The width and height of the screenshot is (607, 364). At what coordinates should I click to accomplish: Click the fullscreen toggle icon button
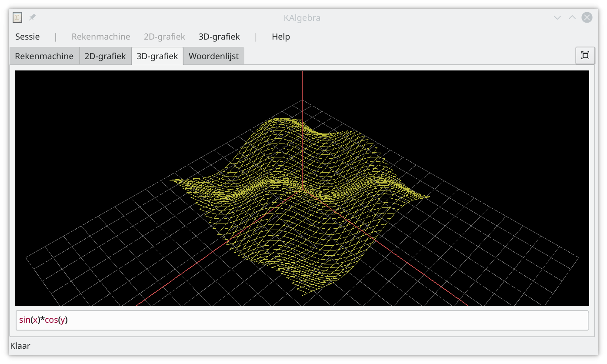tap(585, 56)
